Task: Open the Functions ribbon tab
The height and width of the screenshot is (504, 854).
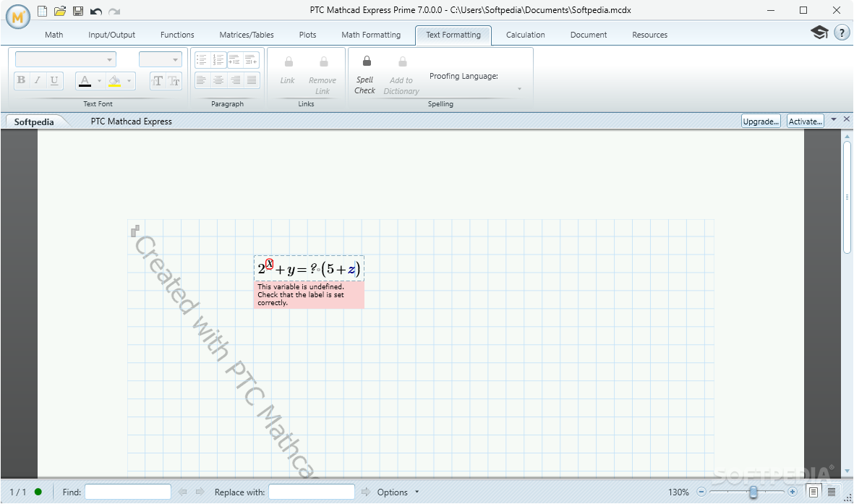Action: pos(177,35)
